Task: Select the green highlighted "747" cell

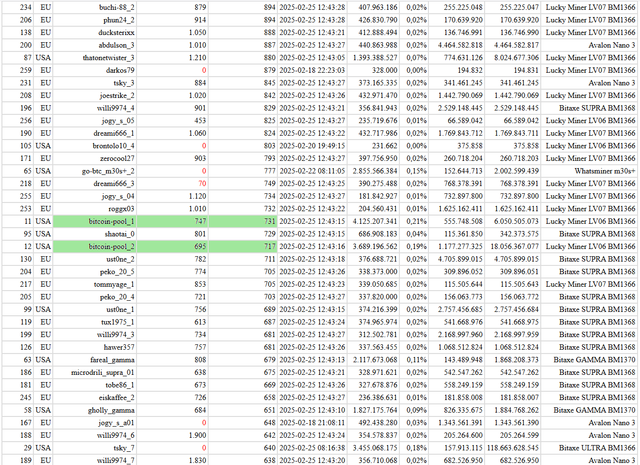Action: 173,222
